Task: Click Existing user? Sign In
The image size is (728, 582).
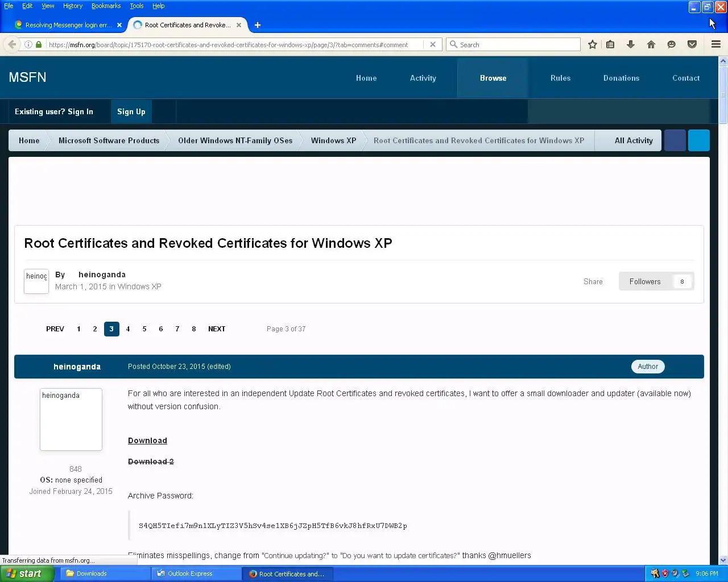Action: point(54,111)
